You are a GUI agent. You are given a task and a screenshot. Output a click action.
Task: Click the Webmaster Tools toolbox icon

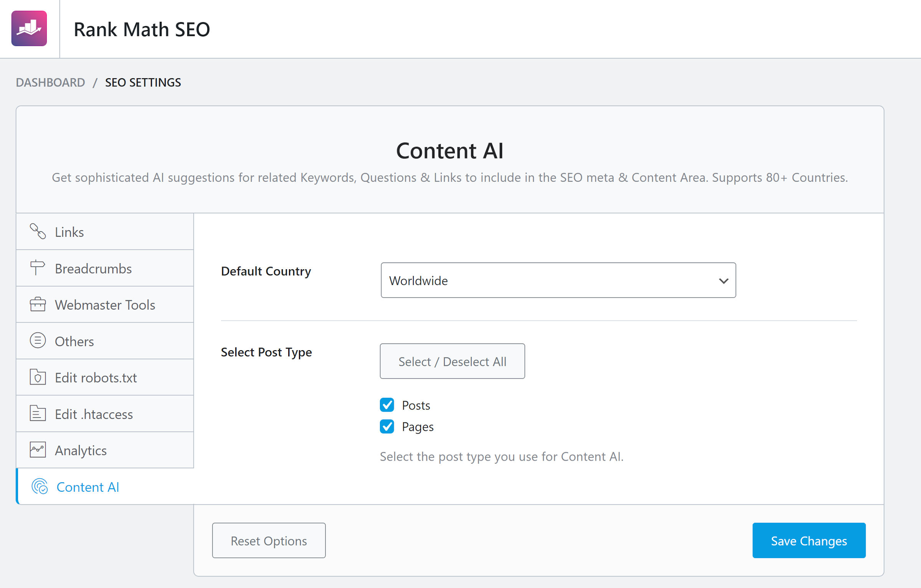point(38,305)
